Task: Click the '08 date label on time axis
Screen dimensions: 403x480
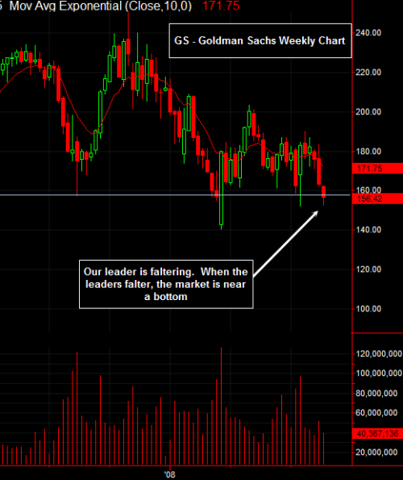Action: point(170,475)
